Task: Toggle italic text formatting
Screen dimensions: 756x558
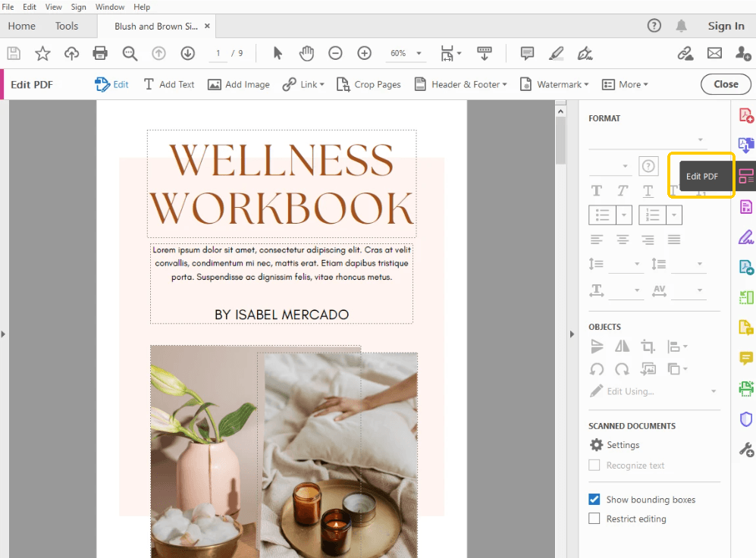Action: pyautogui.click(x=623, y=191)
